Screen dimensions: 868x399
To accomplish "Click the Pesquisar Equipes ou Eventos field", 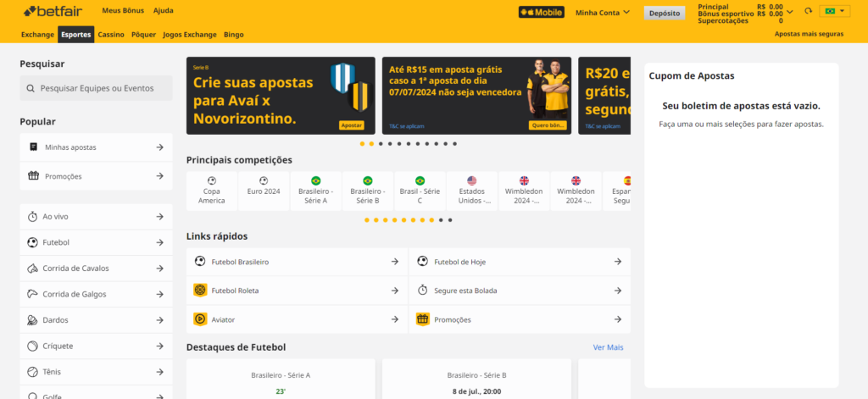I will point(97,88).
